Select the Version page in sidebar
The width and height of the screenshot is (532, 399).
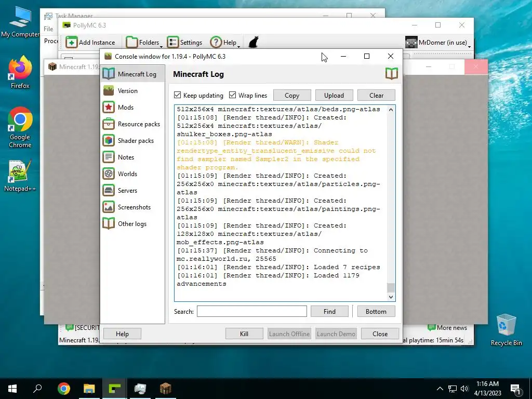pos(132,90)
